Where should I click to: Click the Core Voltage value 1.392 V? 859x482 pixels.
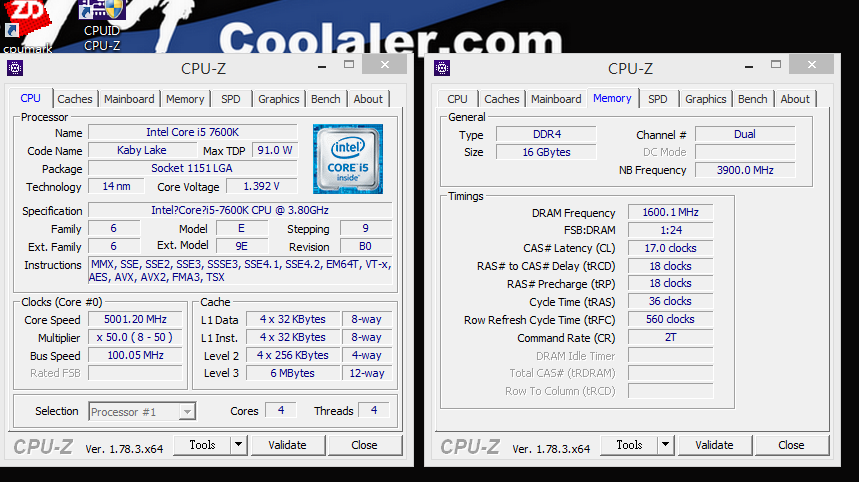(261, 186)
